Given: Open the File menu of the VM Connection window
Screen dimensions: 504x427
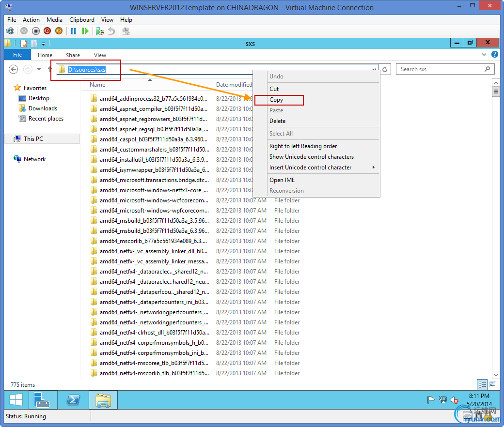Looking at the screenshot, I should pyautogui.click(x=12, y=19).
